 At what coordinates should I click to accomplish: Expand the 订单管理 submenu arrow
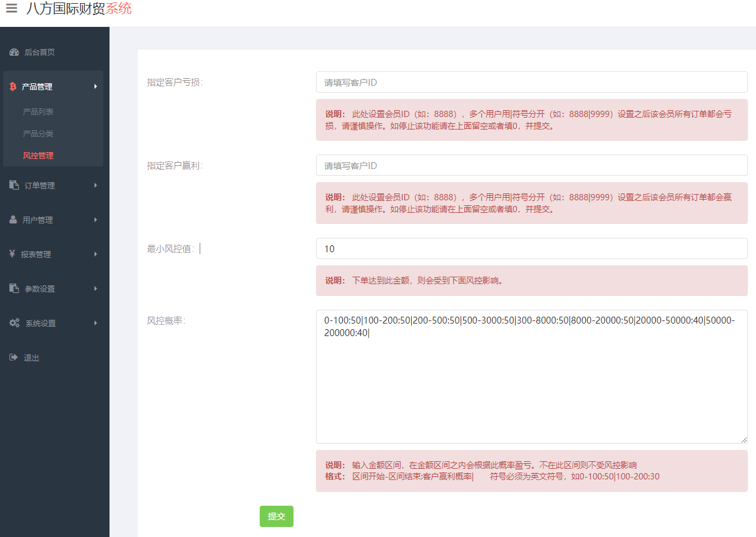95,185
